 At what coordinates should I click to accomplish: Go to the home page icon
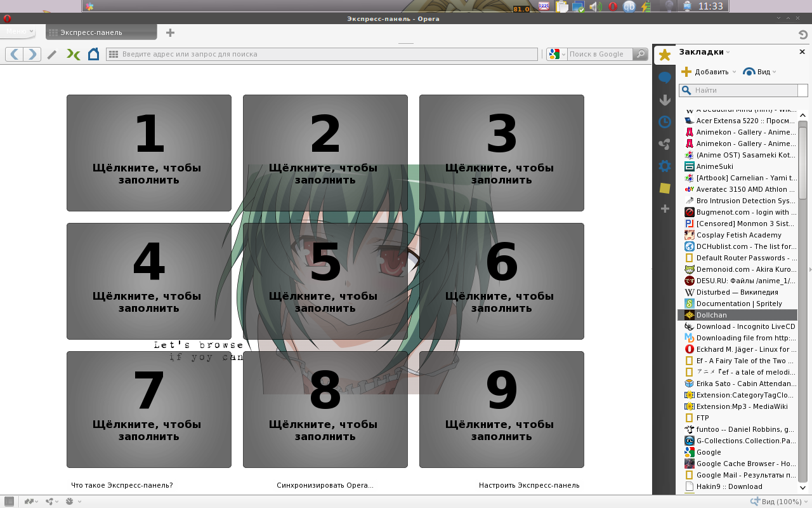click(93, 54)
